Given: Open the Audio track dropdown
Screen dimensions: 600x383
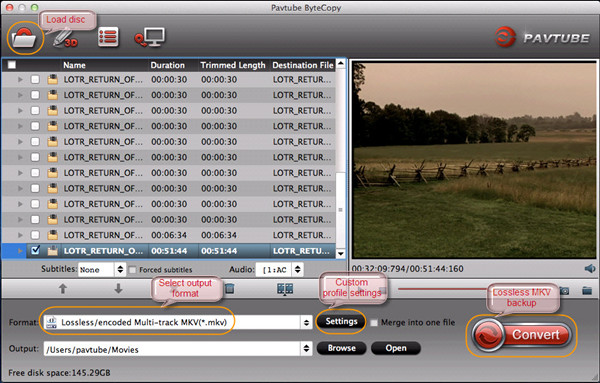Looking at the screenshot, I should 279,269.
